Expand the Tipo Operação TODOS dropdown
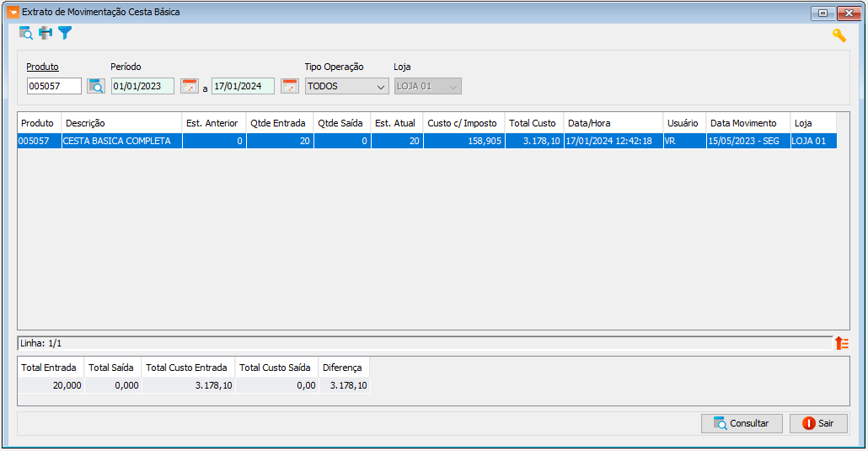The width and height of the screenshot is (868, 451). (x=346, y=86)
